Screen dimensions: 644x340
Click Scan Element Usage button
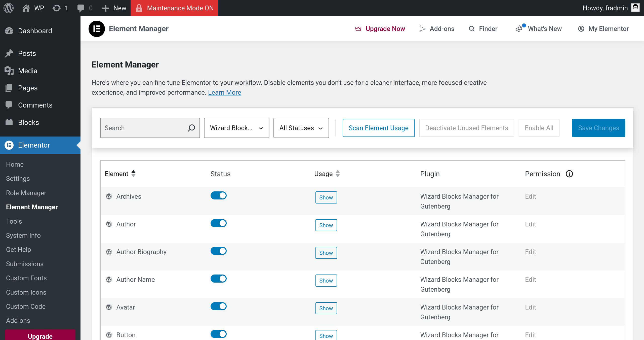(379, 128)
